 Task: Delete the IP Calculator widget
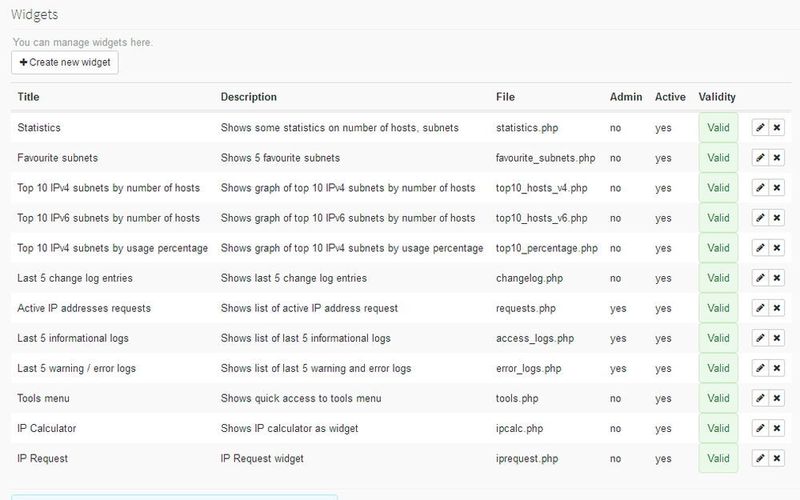(x=777, y=428)
